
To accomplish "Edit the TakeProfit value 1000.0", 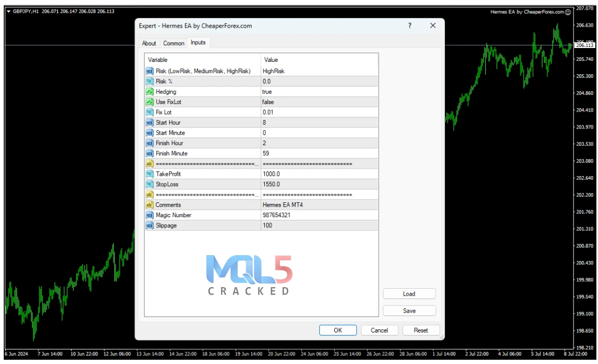I will 320,174.
